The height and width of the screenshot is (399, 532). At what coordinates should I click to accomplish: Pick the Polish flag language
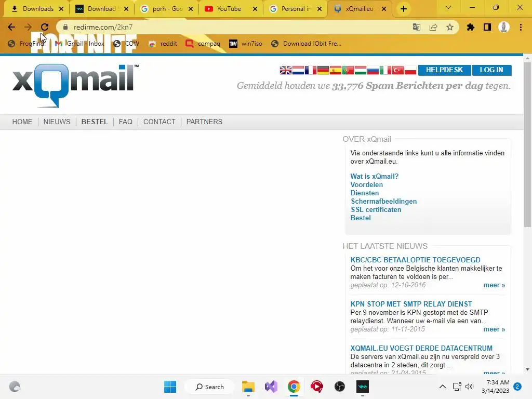pyautogui.click(x=410, y=70)
